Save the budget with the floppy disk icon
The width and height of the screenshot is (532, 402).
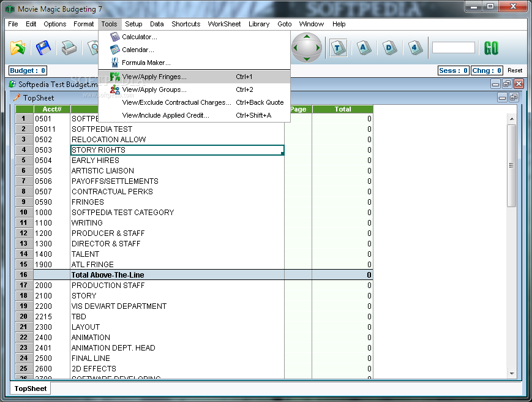pos(43,48)
